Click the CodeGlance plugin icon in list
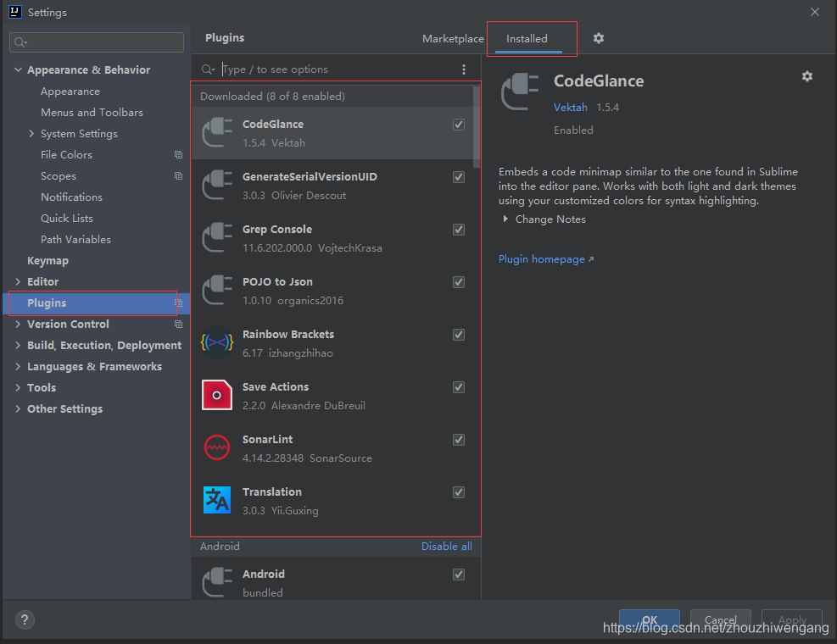Image resolution: width=837 pixels, height=644 pixels. coord(217,132)
